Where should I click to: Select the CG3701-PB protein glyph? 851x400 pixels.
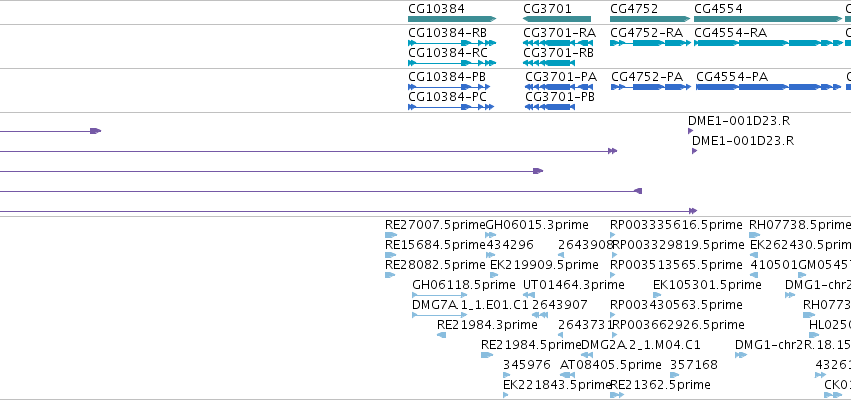click(x=550, y=107)
